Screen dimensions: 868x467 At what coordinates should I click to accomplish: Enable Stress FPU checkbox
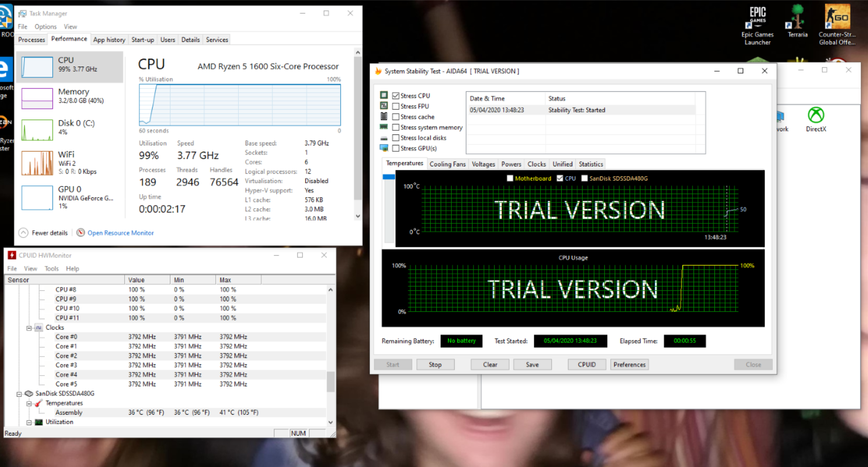coord(396,106)
